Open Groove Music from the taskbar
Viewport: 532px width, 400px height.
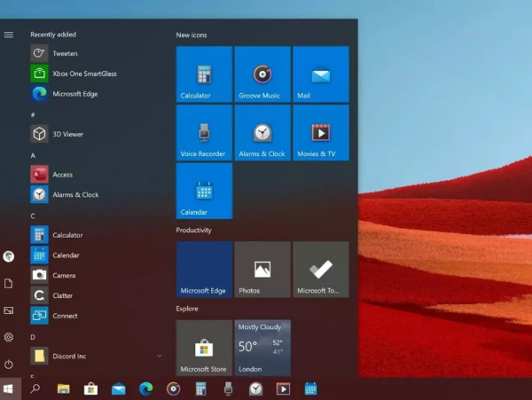[x=174, y=388]
